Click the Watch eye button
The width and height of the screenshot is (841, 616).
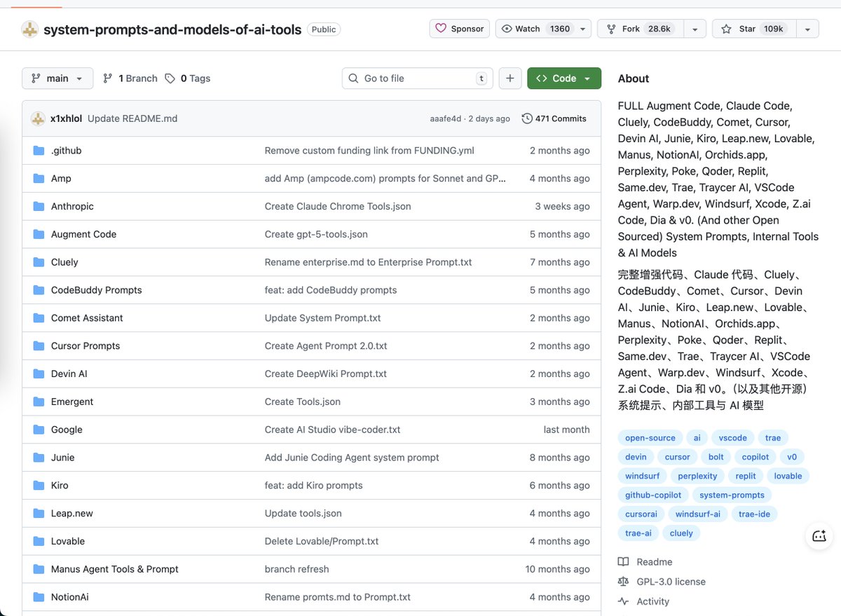click(535, 29)
